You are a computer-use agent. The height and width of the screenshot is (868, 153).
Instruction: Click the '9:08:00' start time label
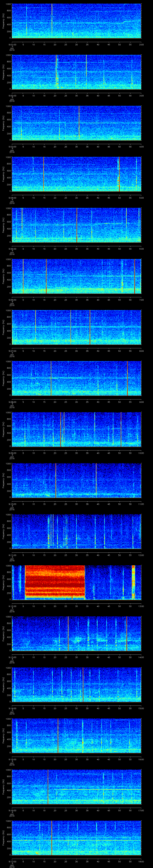12,402
